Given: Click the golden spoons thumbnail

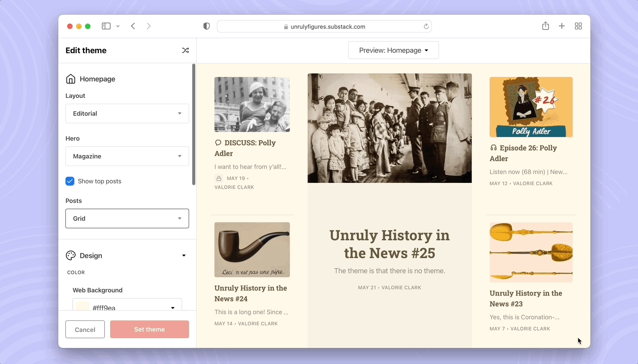Looking at the screenshot, I should tap(531, 252).
